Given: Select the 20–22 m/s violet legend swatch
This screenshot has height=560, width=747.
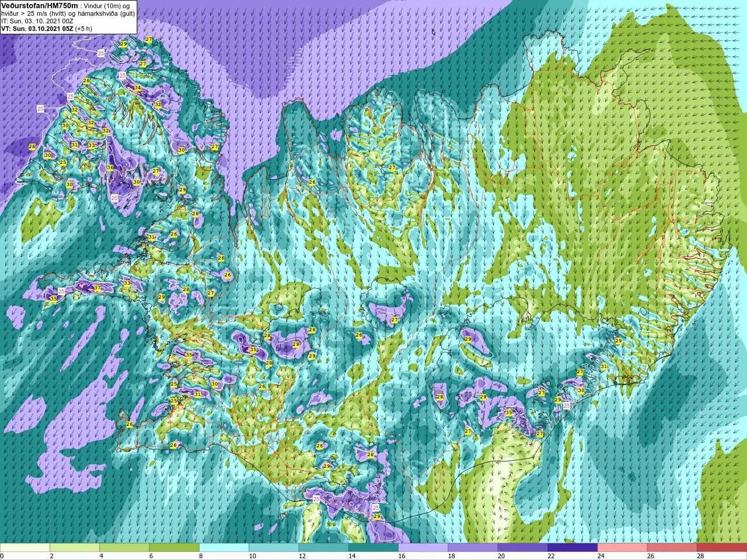Looking at the screenshot, I should click(523, 548).
